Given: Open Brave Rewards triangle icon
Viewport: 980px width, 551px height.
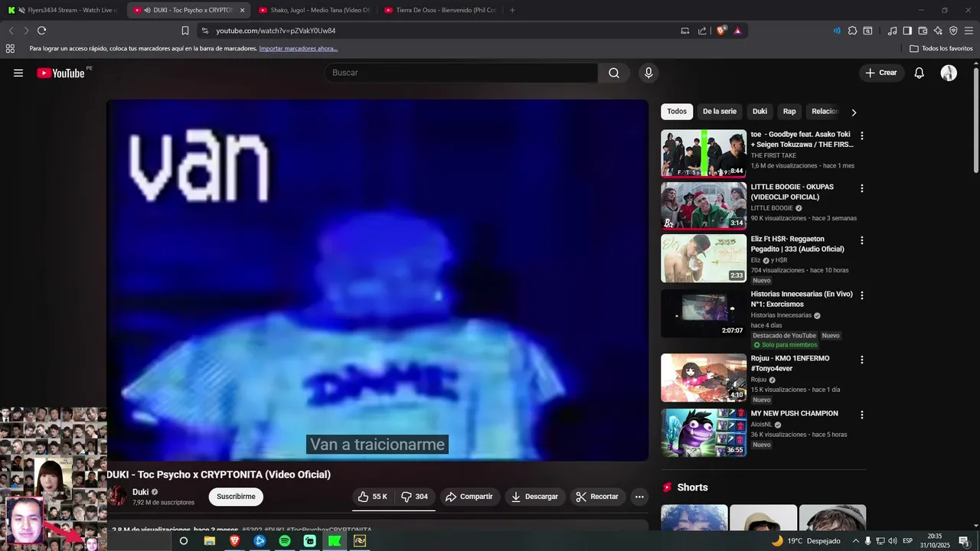Looking at the screenshot, I should (737, 31).
